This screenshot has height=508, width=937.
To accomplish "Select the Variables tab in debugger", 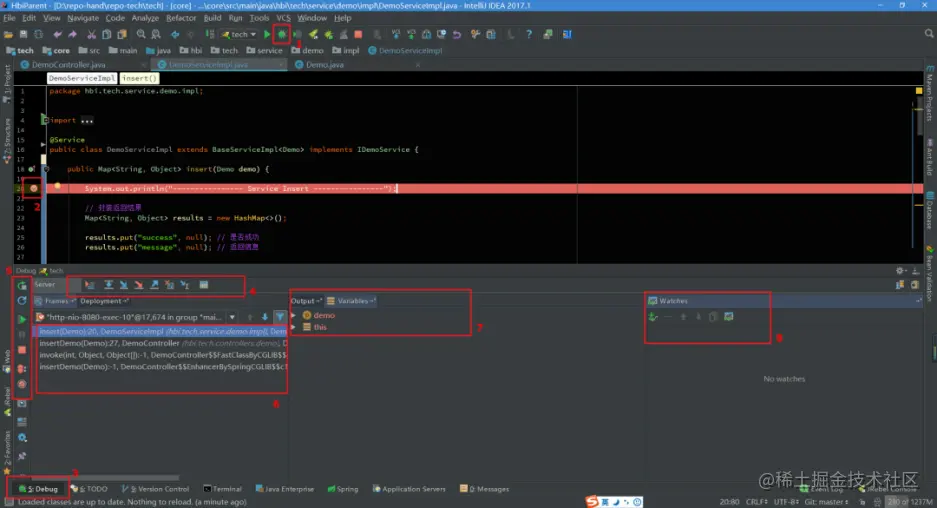I will 351,301.
